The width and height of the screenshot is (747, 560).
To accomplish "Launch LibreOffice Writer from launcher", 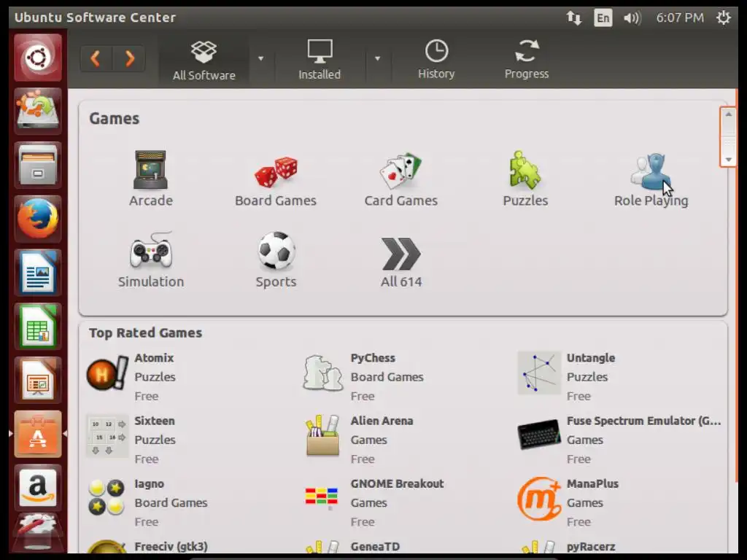I will coord(38,273).
